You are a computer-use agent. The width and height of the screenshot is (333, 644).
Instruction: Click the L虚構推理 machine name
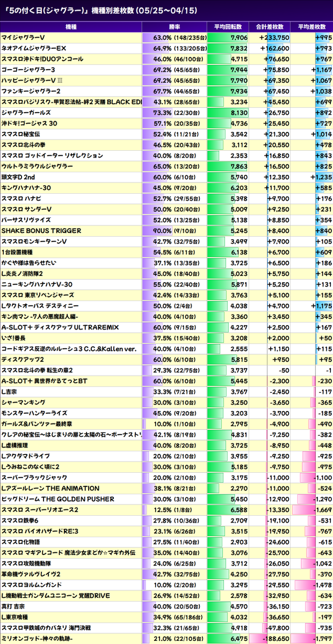point(16,445)
